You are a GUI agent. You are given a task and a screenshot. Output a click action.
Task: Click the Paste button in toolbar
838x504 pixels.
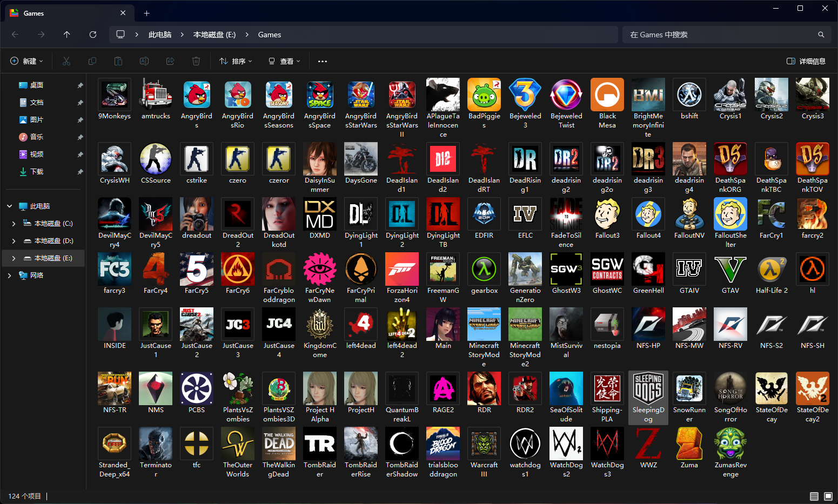tap(118, 61)
